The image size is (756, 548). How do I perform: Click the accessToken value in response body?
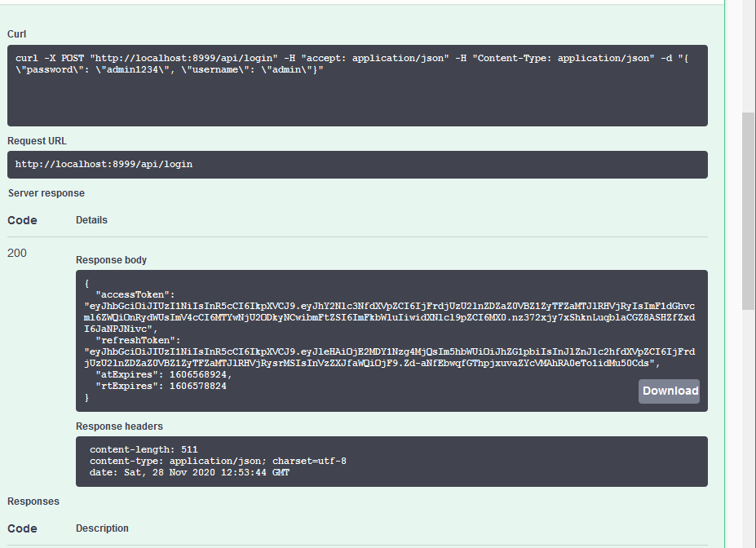click(389, 317)
